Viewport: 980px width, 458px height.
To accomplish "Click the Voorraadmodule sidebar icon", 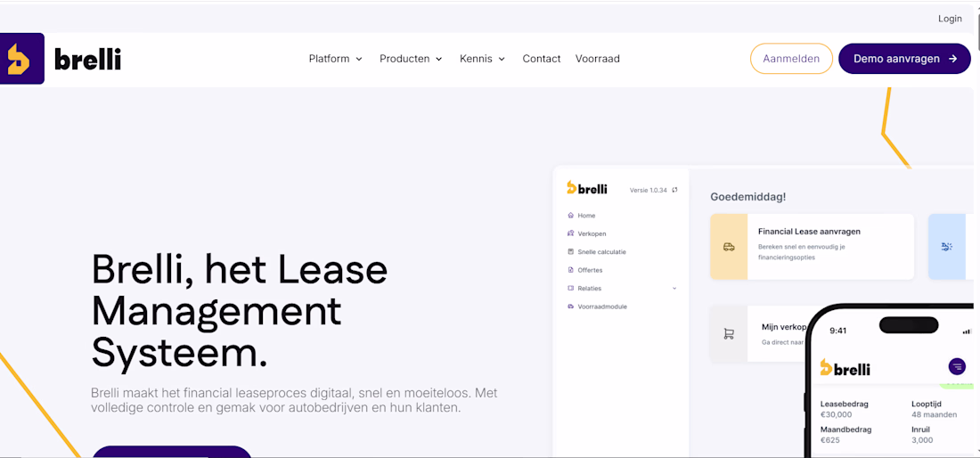I will [570, 307].
